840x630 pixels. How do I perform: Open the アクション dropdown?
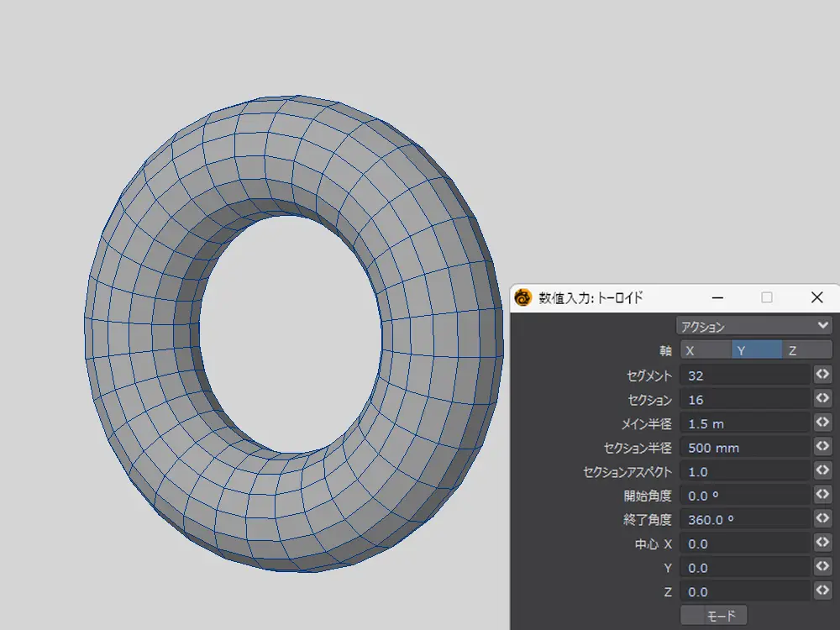click(x=753, y=326)
